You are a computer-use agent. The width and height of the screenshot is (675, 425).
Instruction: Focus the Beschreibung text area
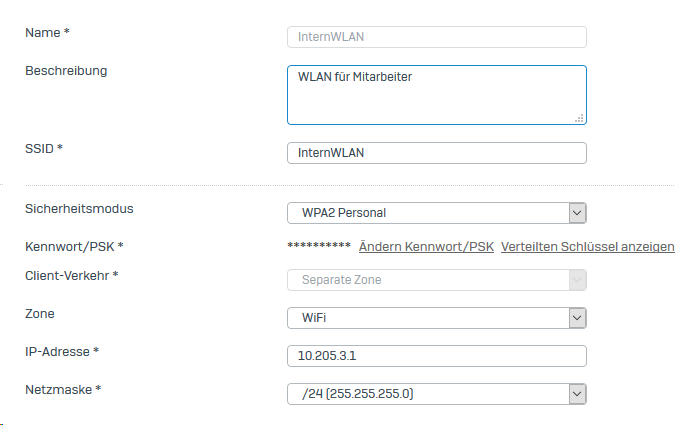coord(436,94)
